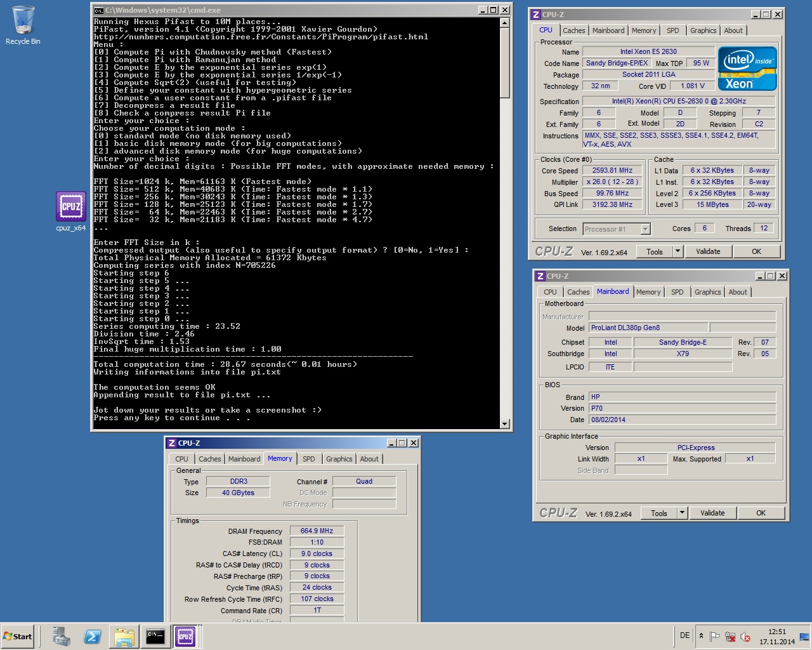Click the Channel # value Quad

[x=364, y=481]
